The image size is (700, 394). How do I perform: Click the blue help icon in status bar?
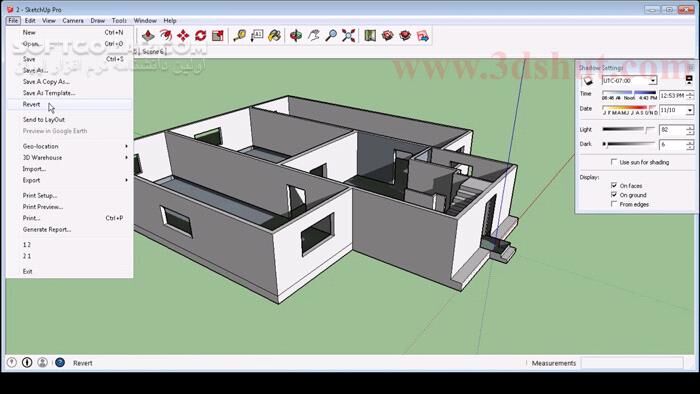click(x=60, y=363)
